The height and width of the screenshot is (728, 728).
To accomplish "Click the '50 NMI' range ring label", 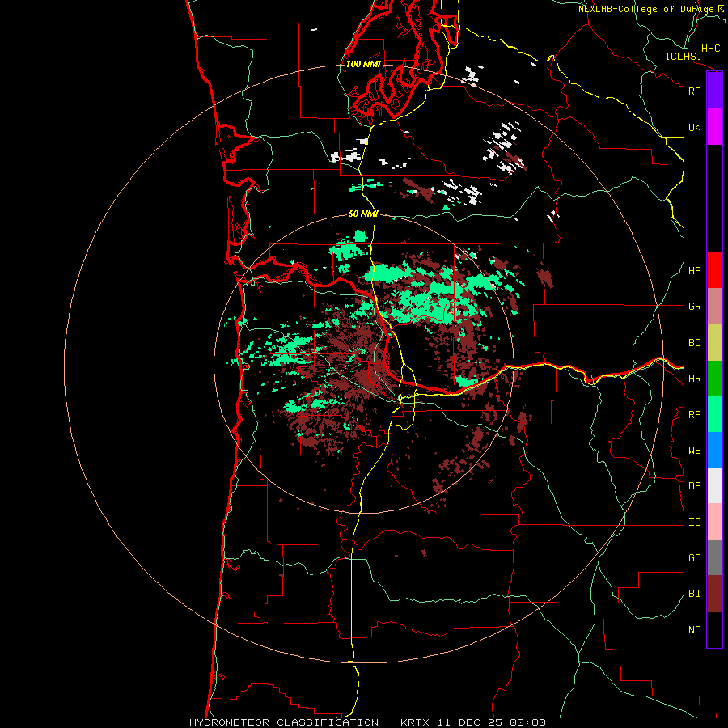I will 363,214.
